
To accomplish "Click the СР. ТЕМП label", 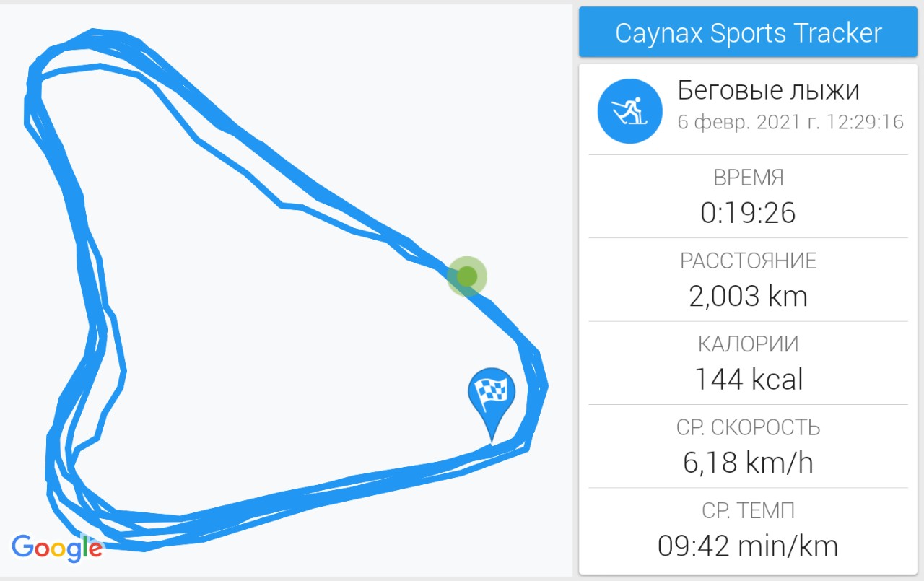I will [x=748, y=511].
